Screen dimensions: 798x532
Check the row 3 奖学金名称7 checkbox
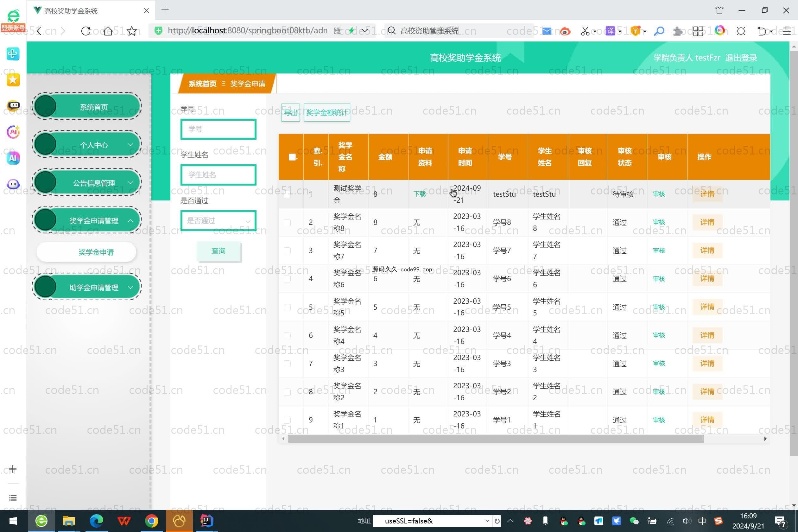point(287,250)
